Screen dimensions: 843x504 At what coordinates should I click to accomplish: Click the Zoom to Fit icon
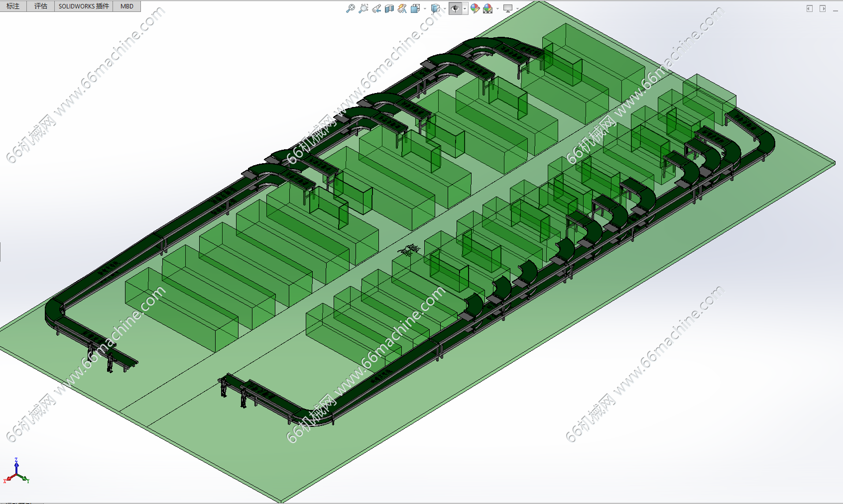click(x=351, y=8)
